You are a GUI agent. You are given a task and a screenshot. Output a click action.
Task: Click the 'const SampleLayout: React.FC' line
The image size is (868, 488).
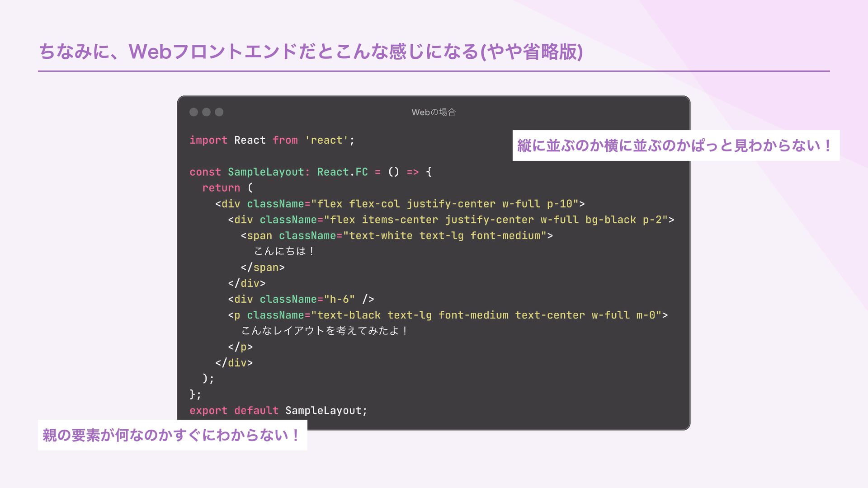311,172
